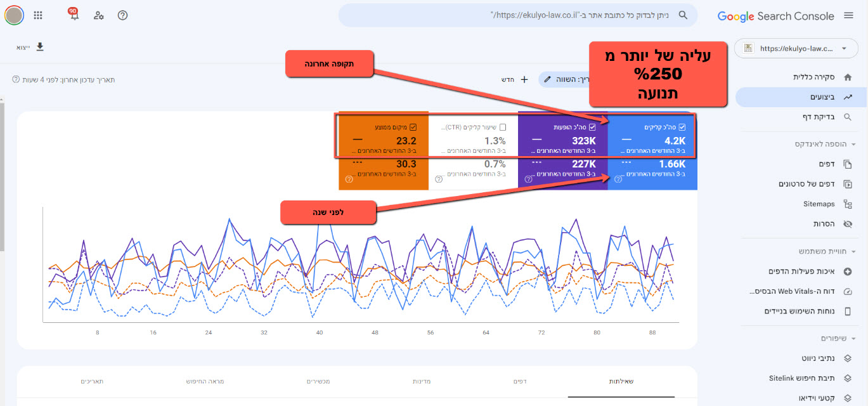Click the חדש add filter button
This screenshot has width=868, height=406.
click(x=516, y=79)
